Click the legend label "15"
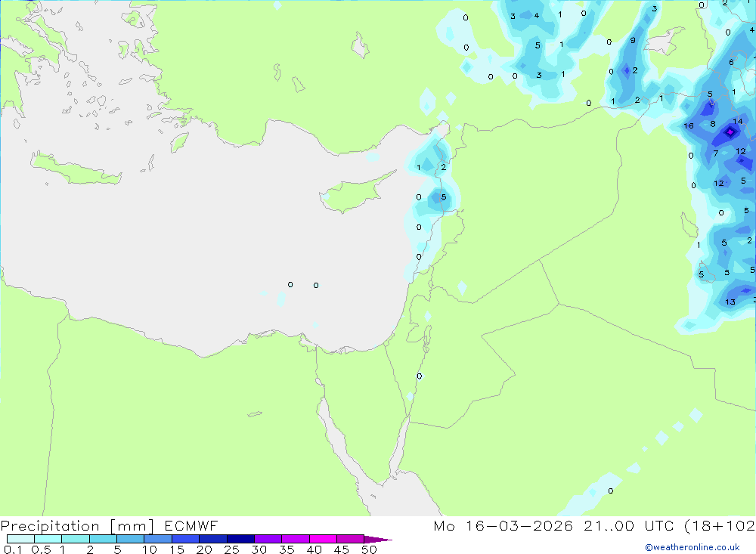756x554 pixels. click(x=177, y=549)
